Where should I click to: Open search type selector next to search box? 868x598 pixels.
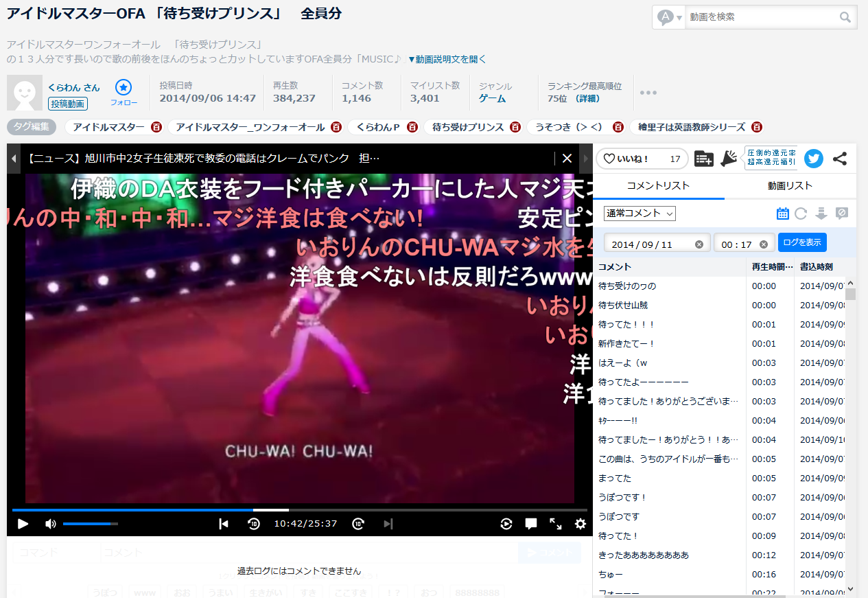[x=669, y=17]
